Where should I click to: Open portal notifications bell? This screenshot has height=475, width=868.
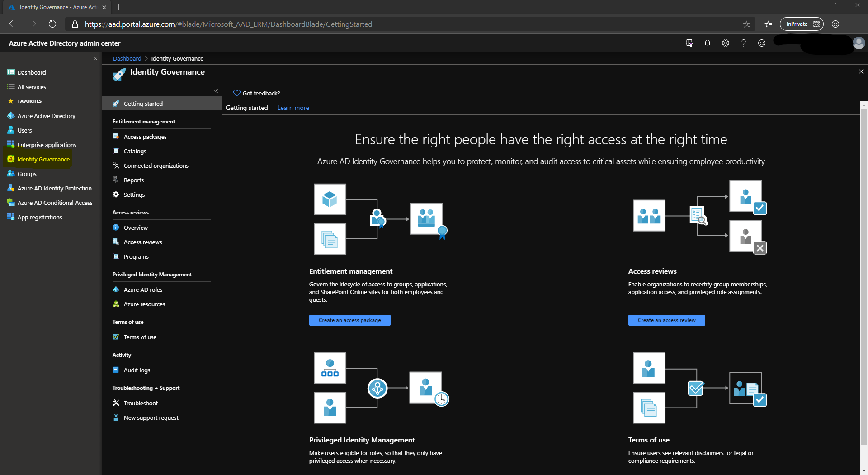click(x=707, y=43)
